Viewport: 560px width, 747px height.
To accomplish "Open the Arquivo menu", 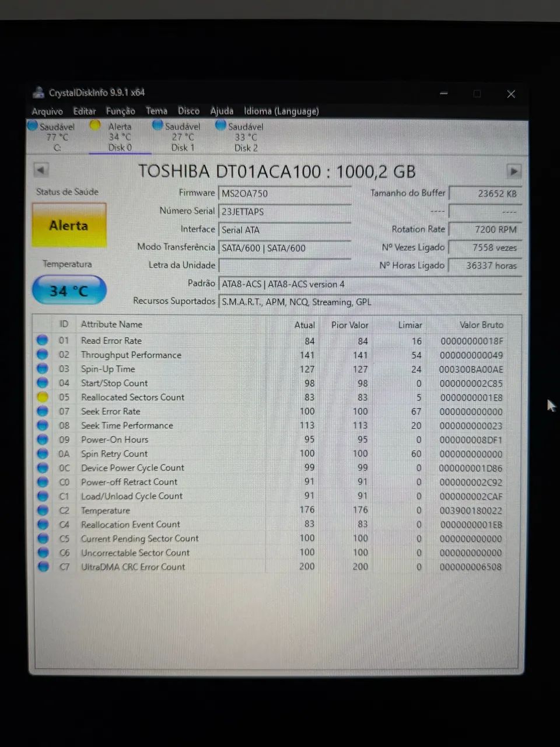I will tap(47, 111).
